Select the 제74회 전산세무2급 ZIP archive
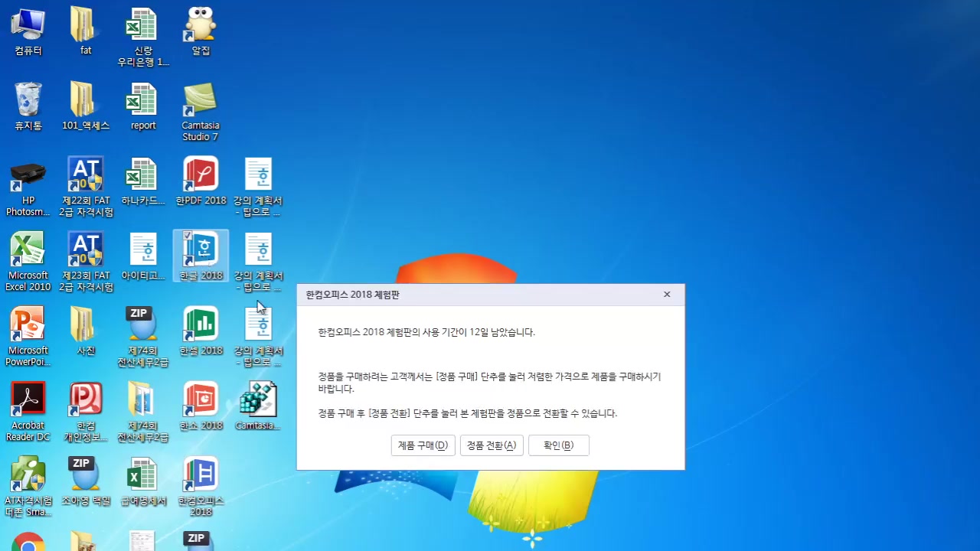The height and width of the screenshot is (551, 980). (x=142, y=324)
